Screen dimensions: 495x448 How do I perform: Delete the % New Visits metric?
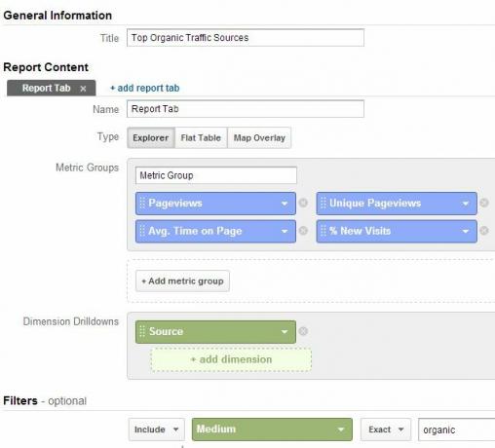coord(484,231)
